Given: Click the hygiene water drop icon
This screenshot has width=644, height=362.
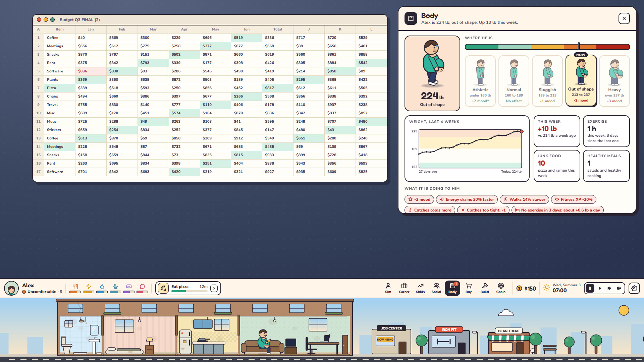Looking at the screenshot, I should tap(102, 286).
